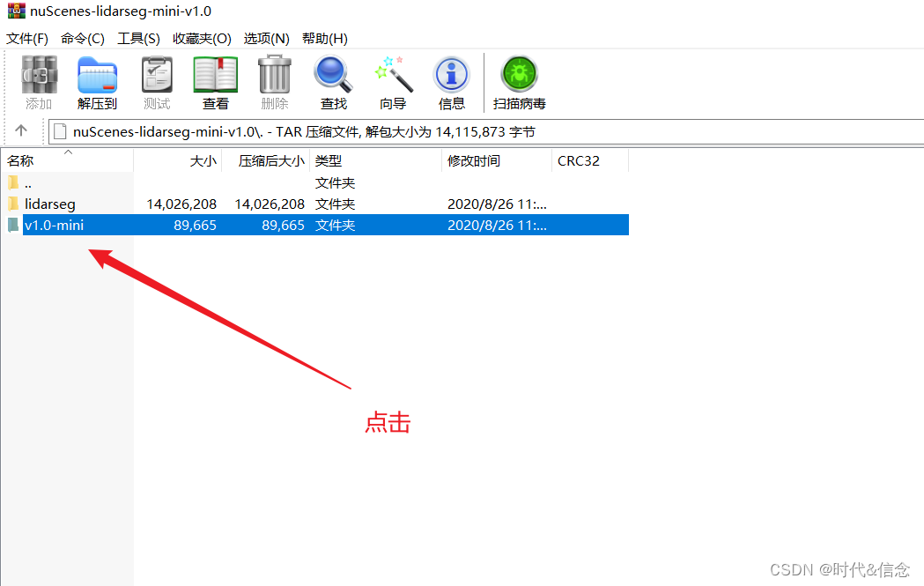Click v1.0-mini size value 89,665
Image resolution: width=924 pixels, height=586 pixels.
(x=195, y=226)
